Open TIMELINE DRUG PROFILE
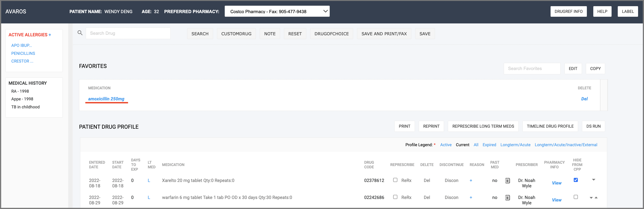The image size is (644, 209). pyautogui.click(x=550, y=126)
